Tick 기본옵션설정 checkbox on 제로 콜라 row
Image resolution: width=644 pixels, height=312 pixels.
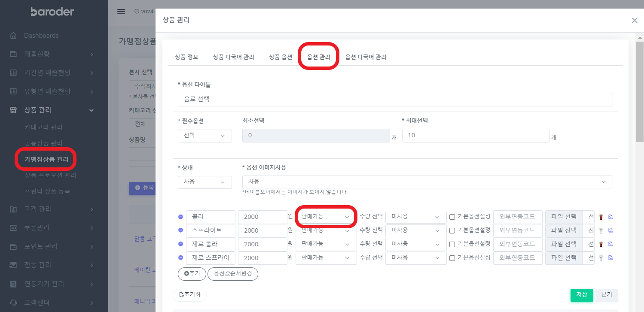[x=452, y=244]
